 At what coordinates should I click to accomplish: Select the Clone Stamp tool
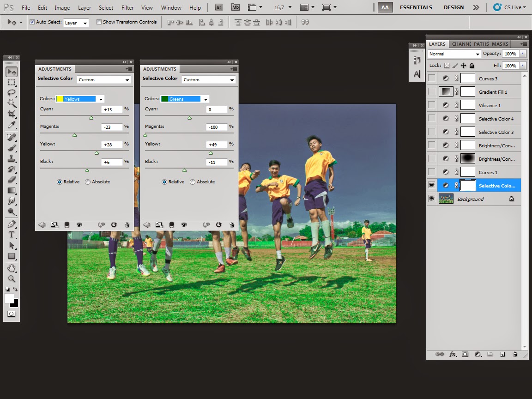(12, 158)
